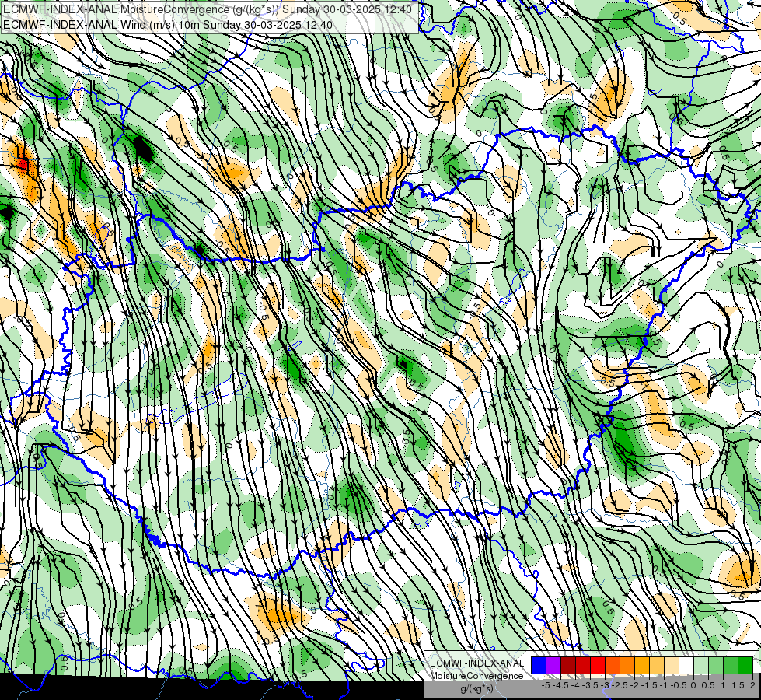Click the purple legend swatch
Viewport: 761px width, 700px height.
553,665
